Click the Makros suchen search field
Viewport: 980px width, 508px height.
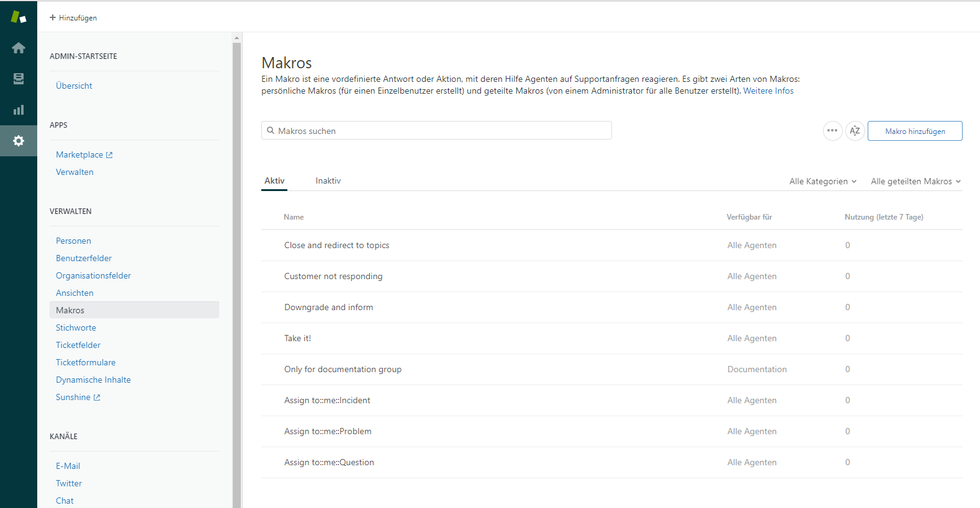(436, 131)
